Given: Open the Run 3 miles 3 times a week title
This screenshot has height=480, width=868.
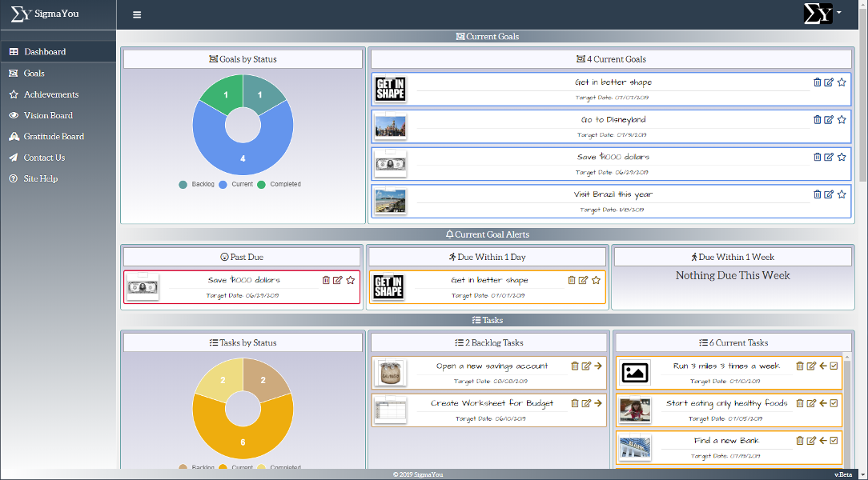Looking at the screenshot, I should point(727,366).
